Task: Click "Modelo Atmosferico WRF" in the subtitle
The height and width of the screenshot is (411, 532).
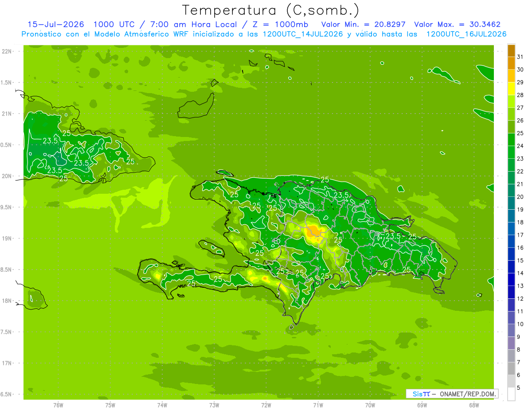Action: coord(141,34)
